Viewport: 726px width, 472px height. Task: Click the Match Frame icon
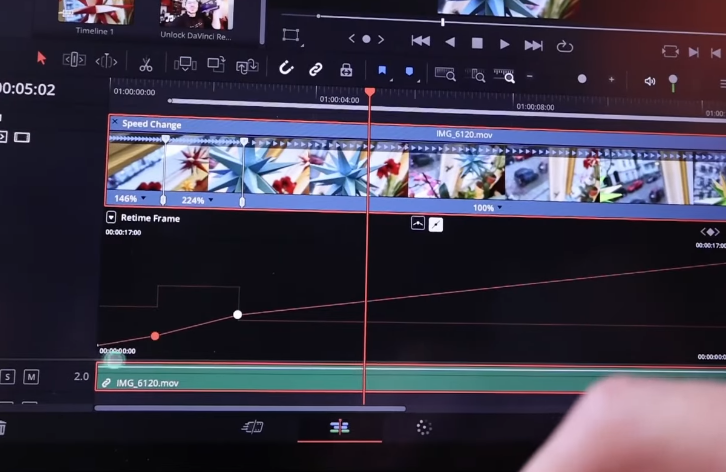coord(670,51)
